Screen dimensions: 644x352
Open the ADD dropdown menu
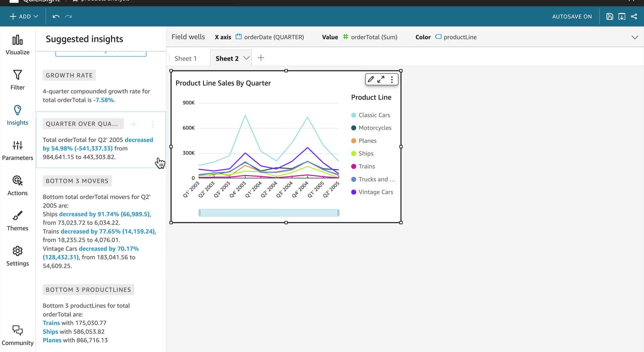24,16
